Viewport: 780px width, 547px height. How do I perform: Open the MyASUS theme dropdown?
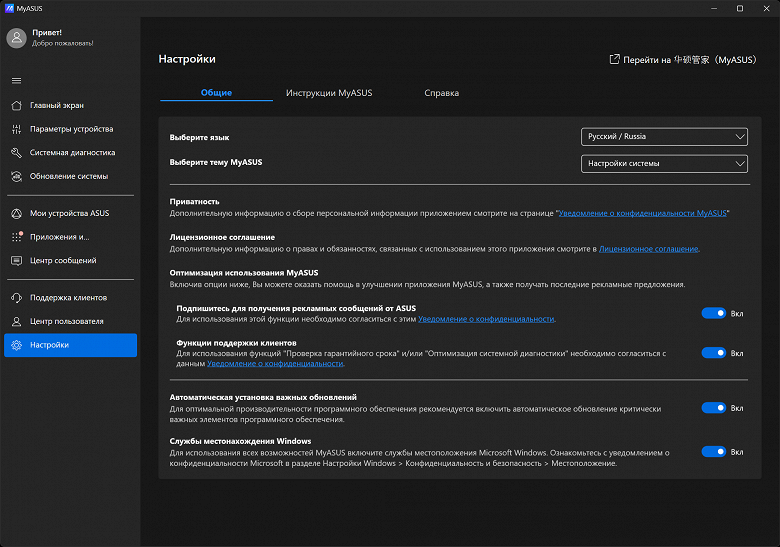pos(664,164)
